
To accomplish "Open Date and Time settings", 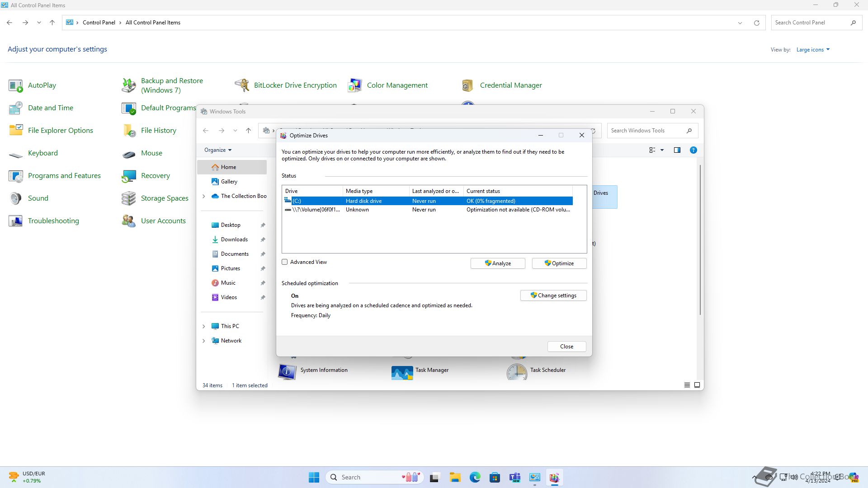I will pyautogui.click(x=41, y=108).
